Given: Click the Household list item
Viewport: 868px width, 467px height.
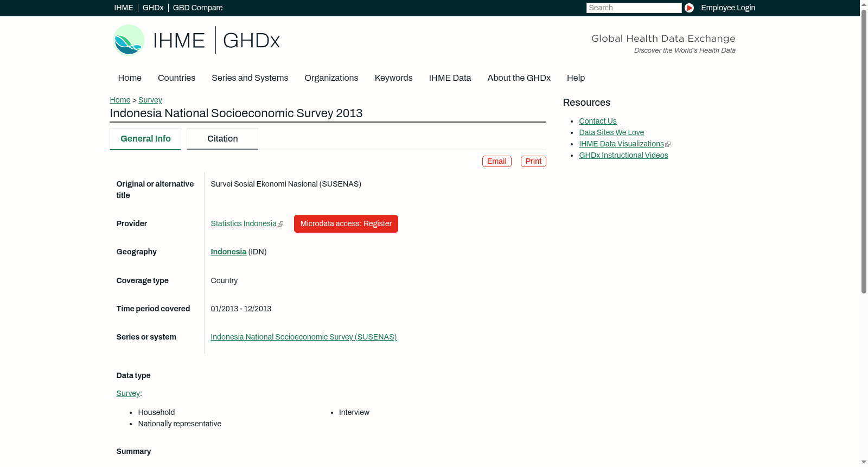Looking at the screenshot, I should pyautogui.click(x=156, y=412).
